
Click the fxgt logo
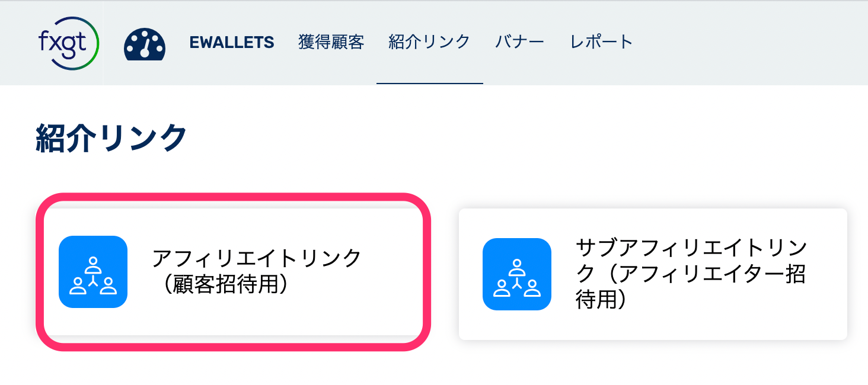coord(67,43)
